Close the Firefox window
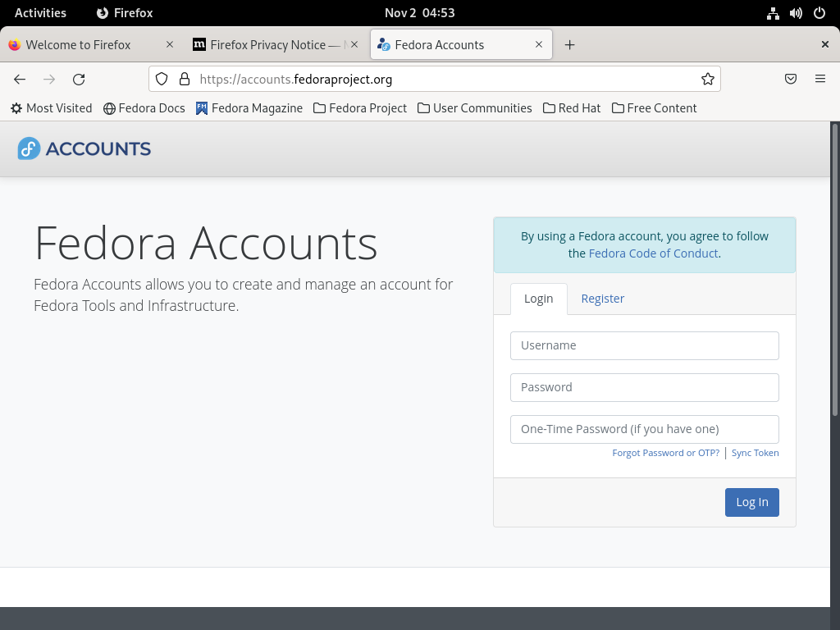This screenshot has height=630, width=840. pyautogui.click(x=825, y=44)
